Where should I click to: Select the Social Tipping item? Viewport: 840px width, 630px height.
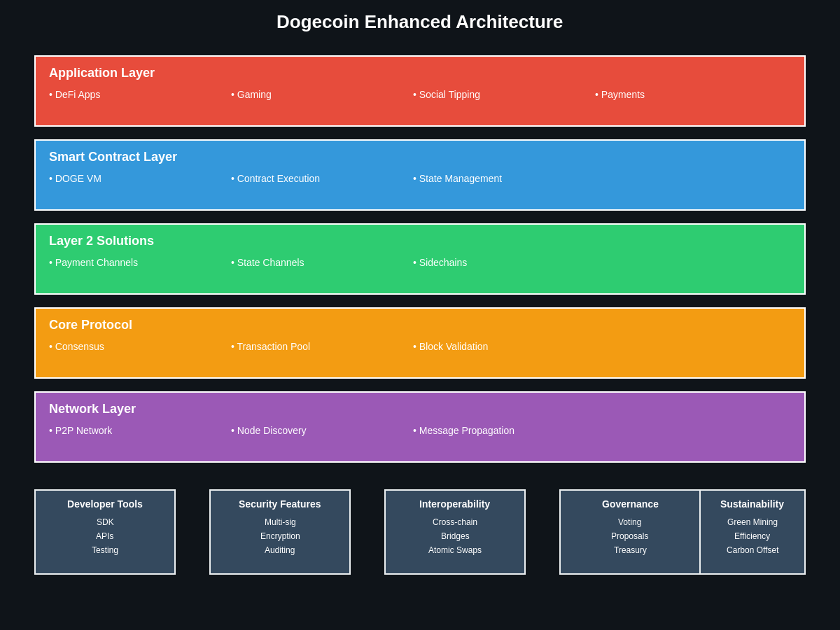(447, 94)
